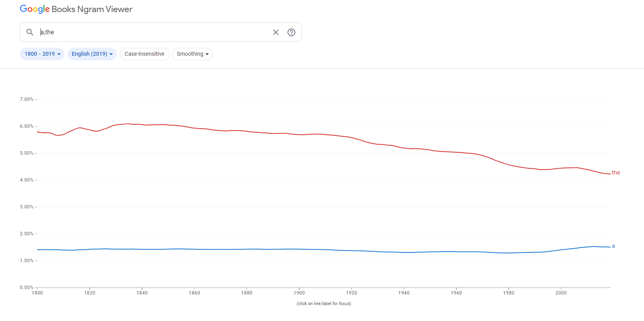Expand the English (2019) corpus dropdown
This screenshot has width=644, height=321.
pyautogui.click(x=92, y=54)
